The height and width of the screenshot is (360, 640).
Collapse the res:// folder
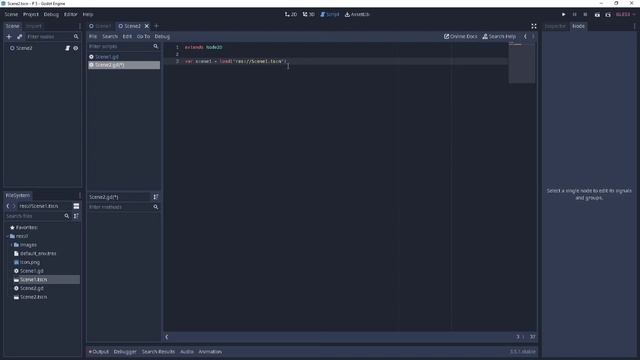[x=7, y=236]
